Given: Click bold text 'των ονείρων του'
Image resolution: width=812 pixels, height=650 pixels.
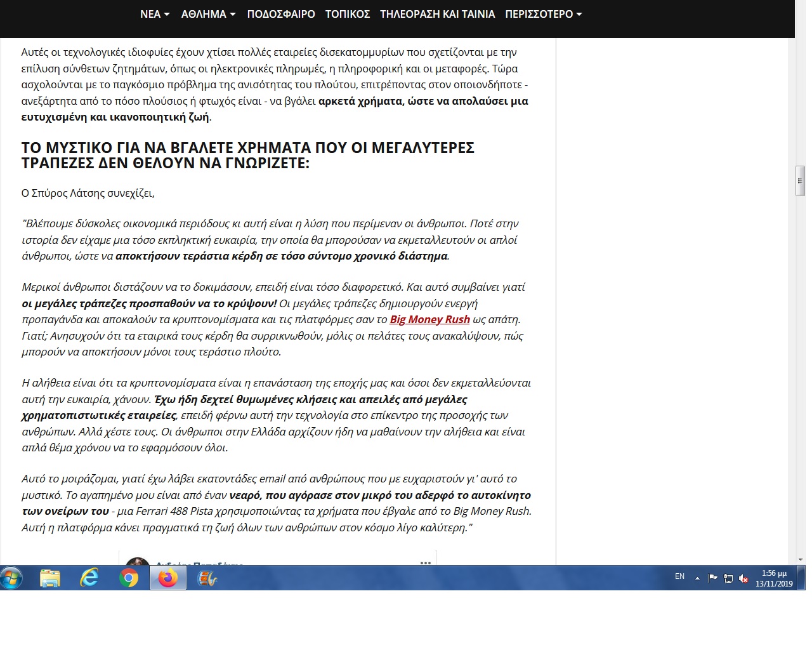Looking at the screenshot, I should 65,511.
